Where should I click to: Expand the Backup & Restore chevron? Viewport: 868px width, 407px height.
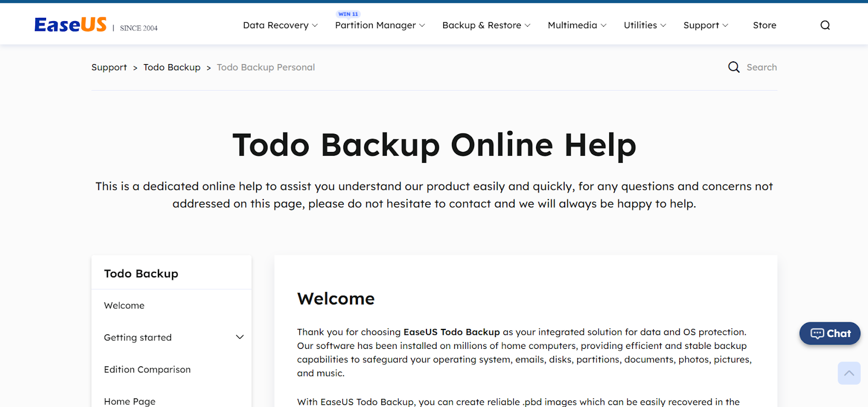point(527,26)
